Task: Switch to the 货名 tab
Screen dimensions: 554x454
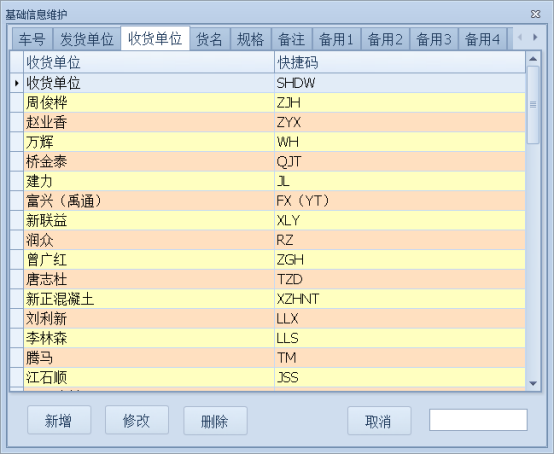Action: [x=209, y=39]
